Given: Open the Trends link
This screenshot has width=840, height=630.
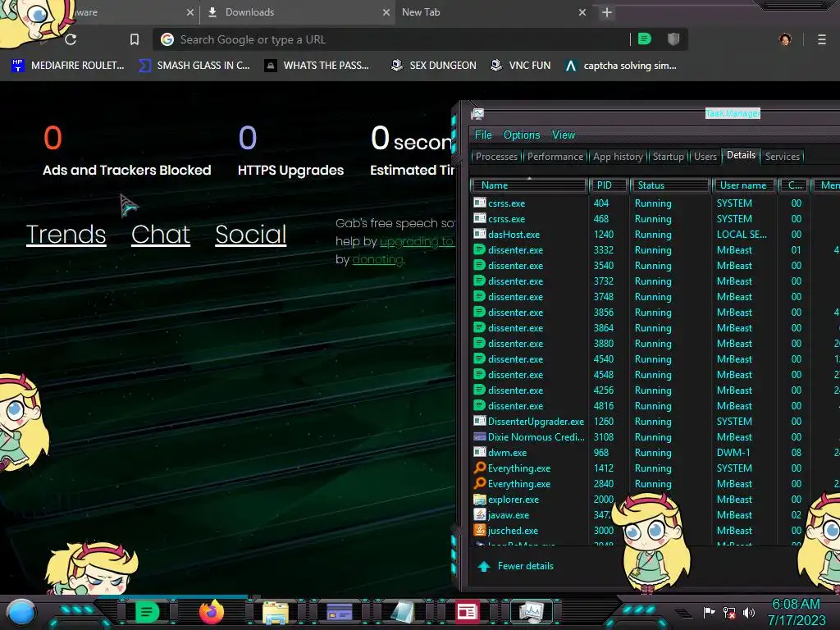Looking at the screenshot, I should (66, 234).
